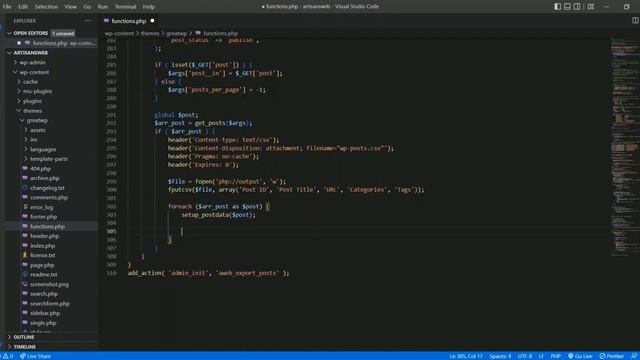The width and height of the screenshot is (640, 360).
Task: Open page.php file
Action: pos(42,265)
